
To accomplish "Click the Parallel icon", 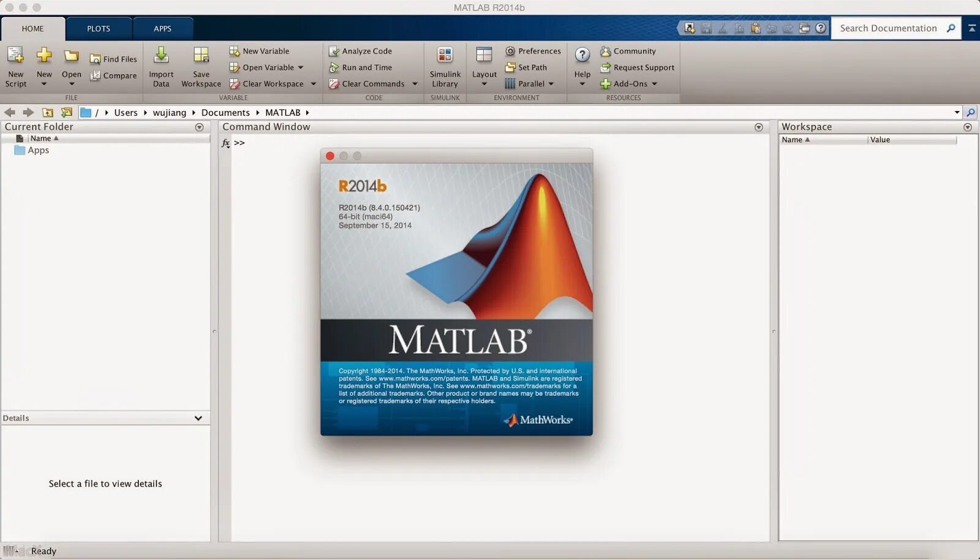I will pyautogui.click(x=510, y=83).
